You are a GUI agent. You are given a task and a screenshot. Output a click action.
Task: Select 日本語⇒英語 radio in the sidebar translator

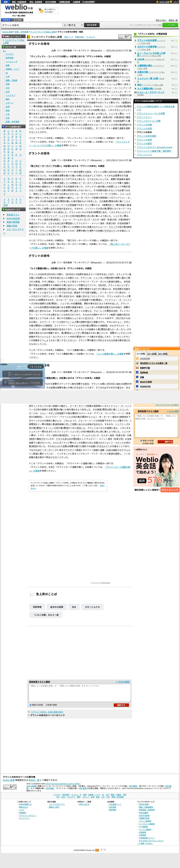[x=141, y=443]
